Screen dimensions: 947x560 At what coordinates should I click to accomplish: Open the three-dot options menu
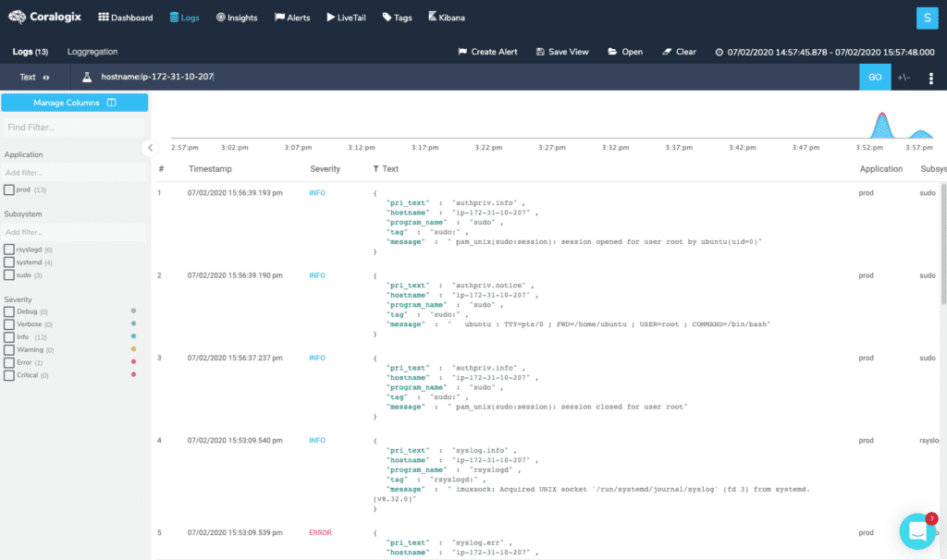(x=930, y=78)
